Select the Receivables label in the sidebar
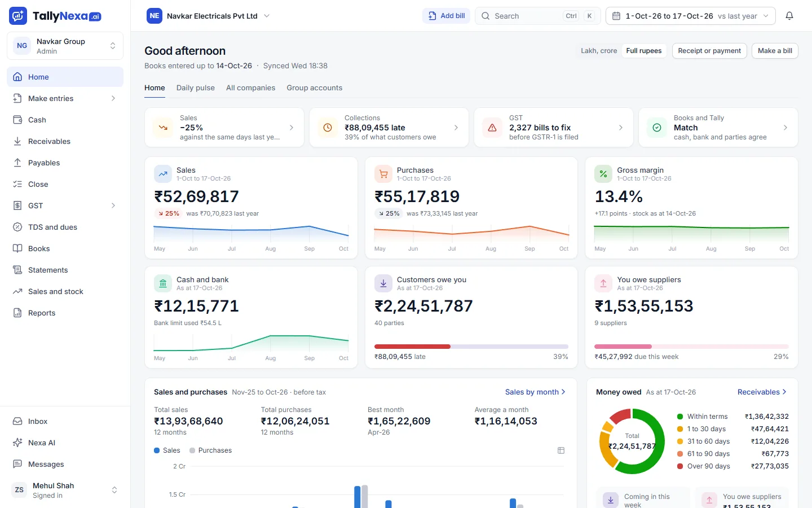The width and height of the screenshot is (812, 508). pos(50,141)
